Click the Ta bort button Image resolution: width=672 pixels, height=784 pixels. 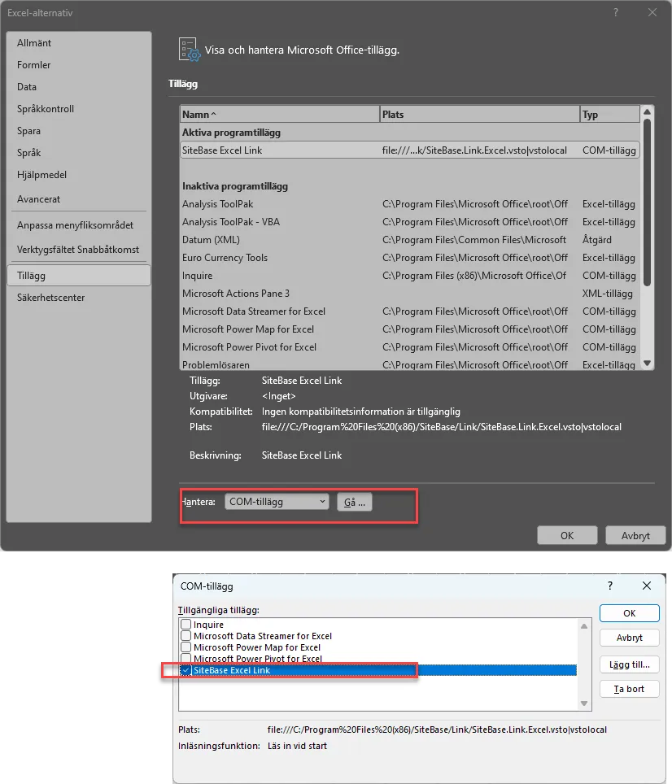(x=630, y=689)
